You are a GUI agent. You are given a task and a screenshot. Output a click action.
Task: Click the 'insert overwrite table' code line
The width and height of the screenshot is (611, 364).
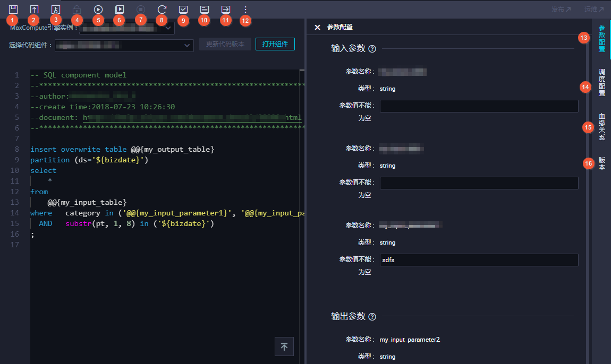tap(122, 150)
